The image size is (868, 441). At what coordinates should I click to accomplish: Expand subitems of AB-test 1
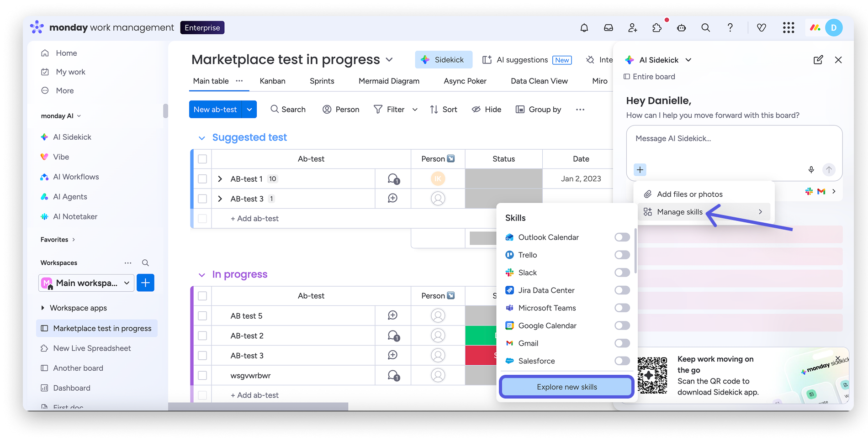point(220,179)
